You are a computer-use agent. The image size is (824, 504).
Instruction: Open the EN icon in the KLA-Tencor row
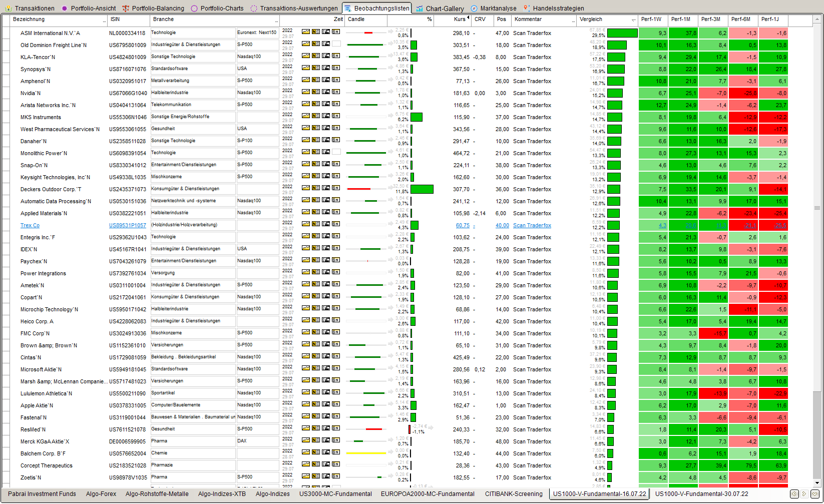point(336,56)
